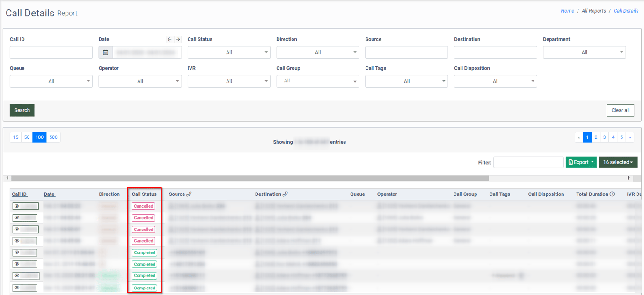Click the clock icon beside Total Duration

coord(612,194)
